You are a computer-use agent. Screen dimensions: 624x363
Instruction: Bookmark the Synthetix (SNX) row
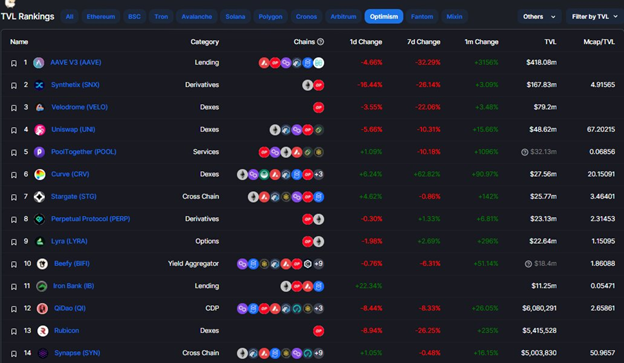[14, 85]
